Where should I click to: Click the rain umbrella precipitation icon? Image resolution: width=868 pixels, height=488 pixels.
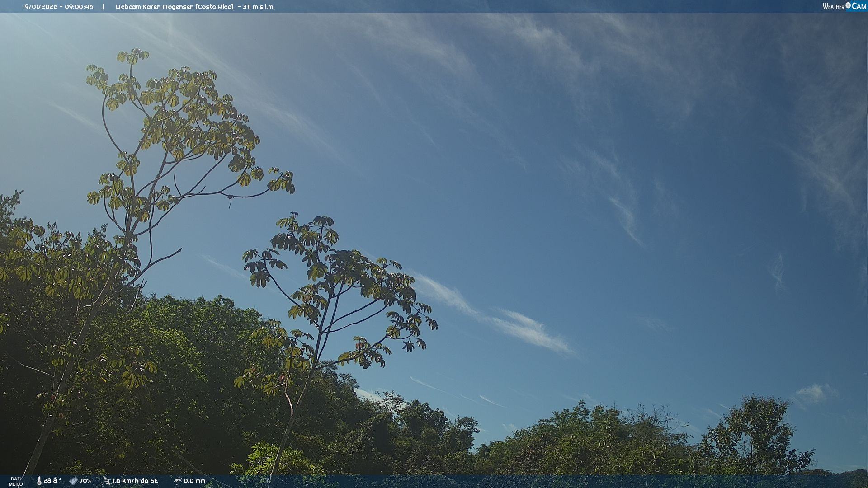(x=178, y=481)
